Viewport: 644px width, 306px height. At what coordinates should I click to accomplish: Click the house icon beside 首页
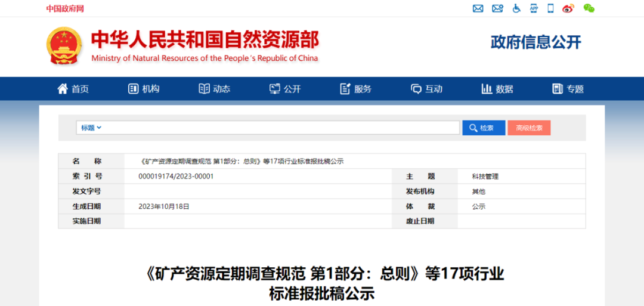point(63,89)
